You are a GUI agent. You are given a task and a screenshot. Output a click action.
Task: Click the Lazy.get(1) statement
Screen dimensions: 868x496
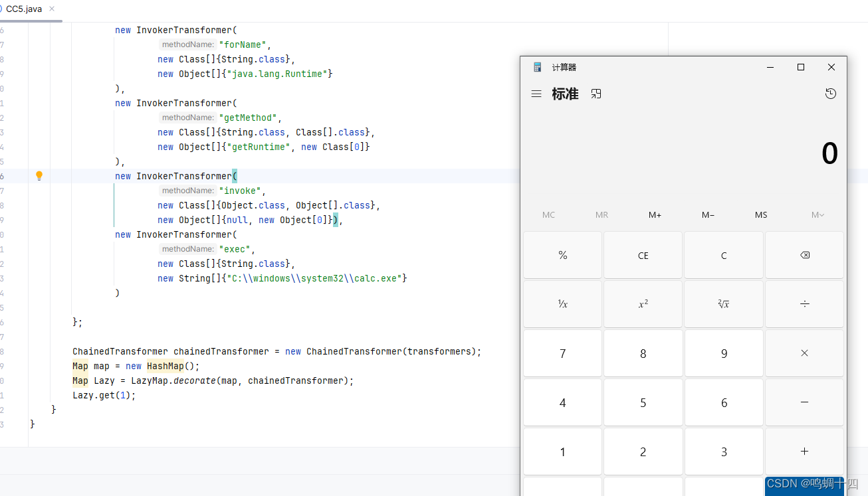(104, 395)
